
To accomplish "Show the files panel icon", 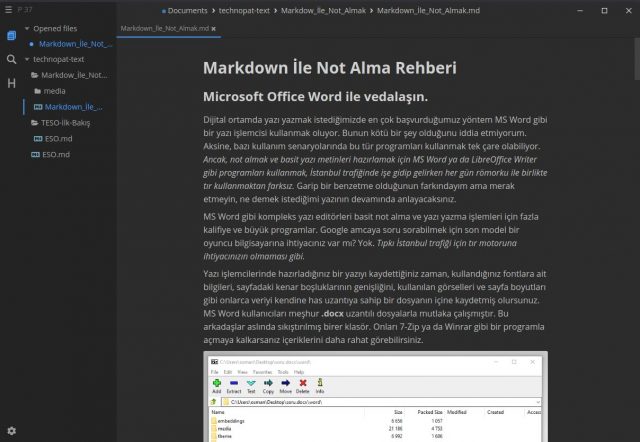I will (x=11, y=36).
